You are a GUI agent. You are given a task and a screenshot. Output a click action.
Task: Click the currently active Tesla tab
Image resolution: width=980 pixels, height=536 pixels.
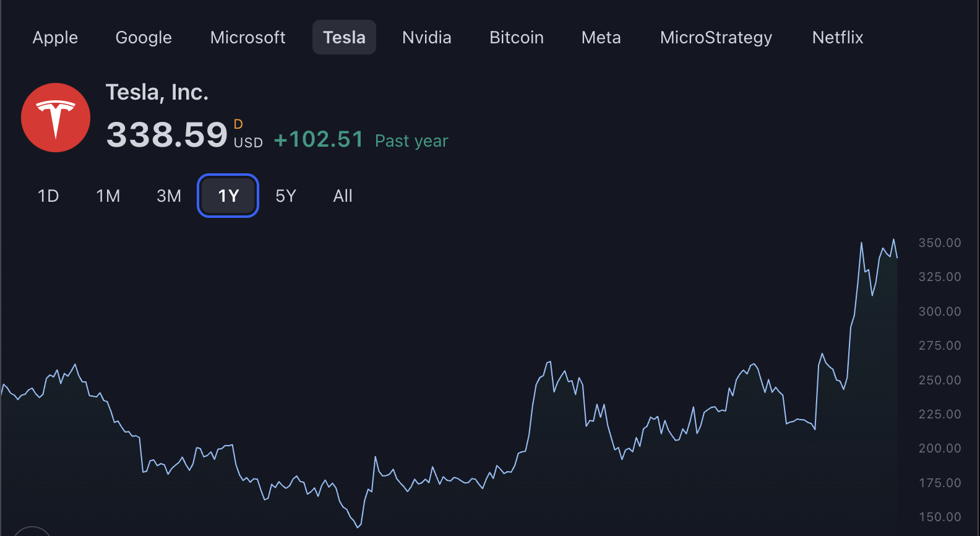pyautogui.click(x=344, y=37)
